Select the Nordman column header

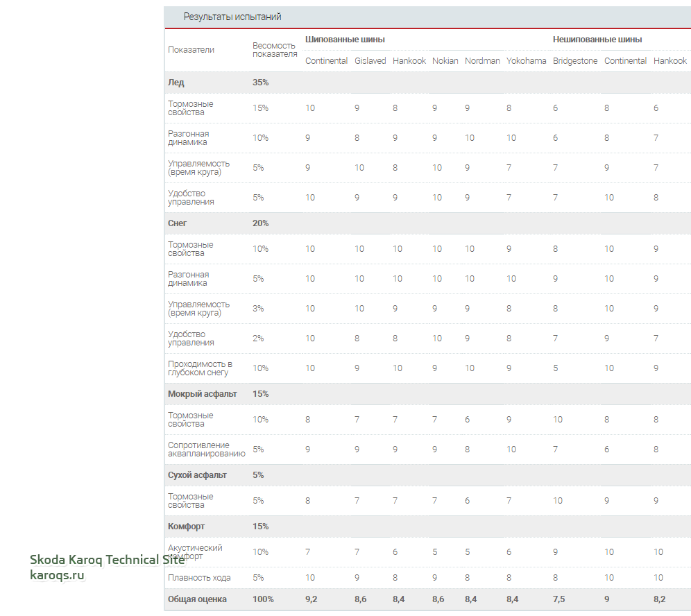[482, 61]
